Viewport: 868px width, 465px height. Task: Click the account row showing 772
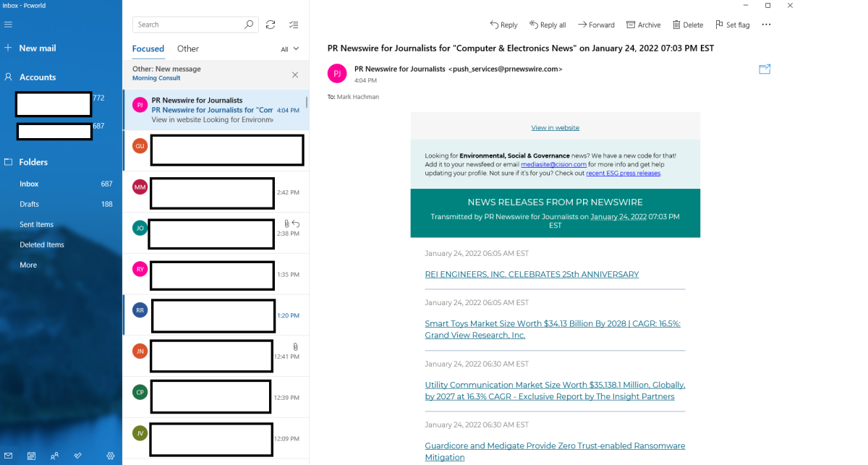(x=61, y=104)
